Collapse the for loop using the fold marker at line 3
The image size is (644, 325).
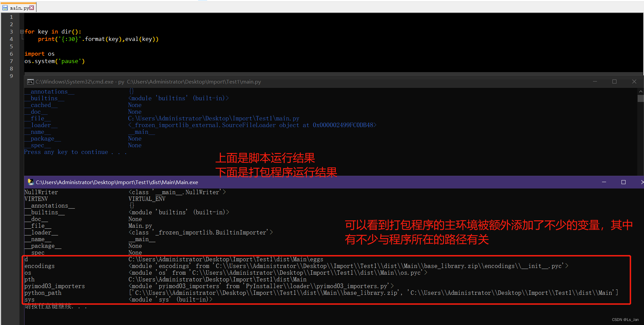click(21, 31)
